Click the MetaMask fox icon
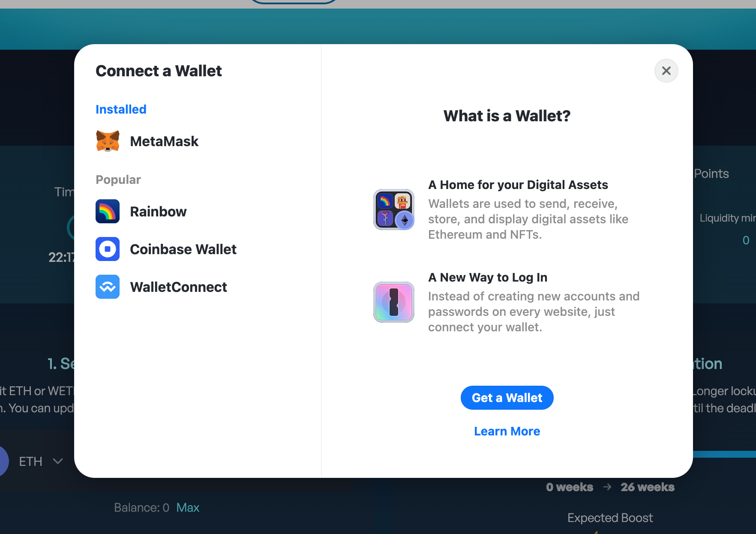 coord(108,141)
